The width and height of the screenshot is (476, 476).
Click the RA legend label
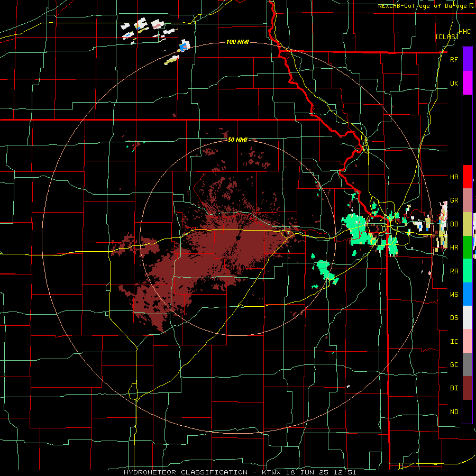pyautogui.click(x=454, y=271)
